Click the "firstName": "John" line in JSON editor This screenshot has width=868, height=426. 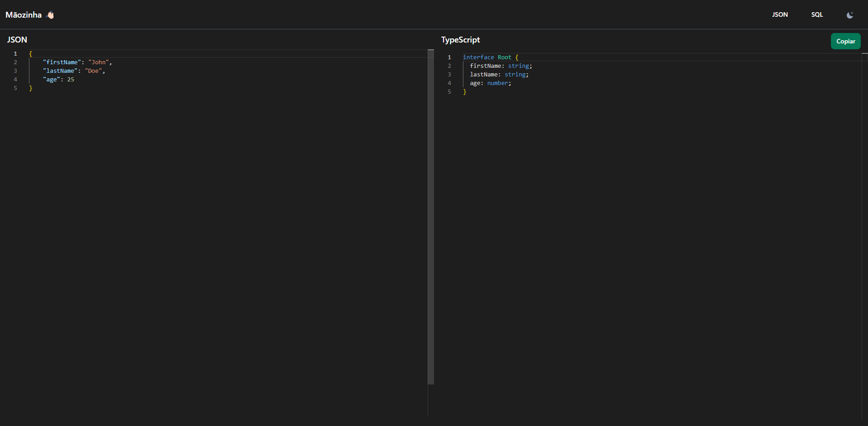click(77, 62)
